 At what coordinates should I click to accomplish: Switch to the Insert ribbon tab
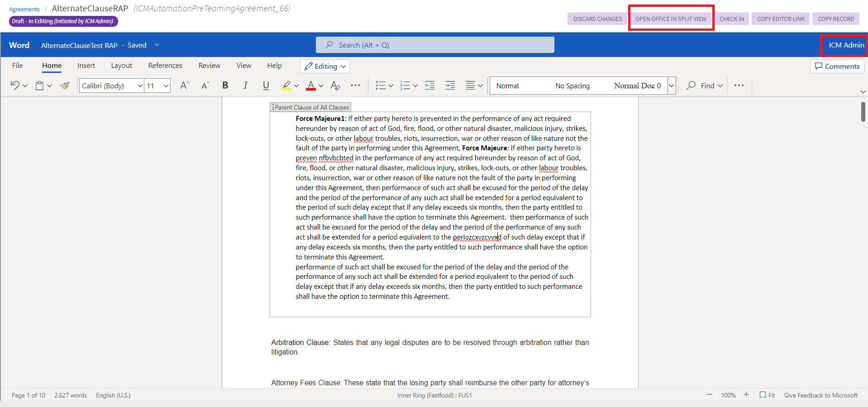tap(86, 66)
